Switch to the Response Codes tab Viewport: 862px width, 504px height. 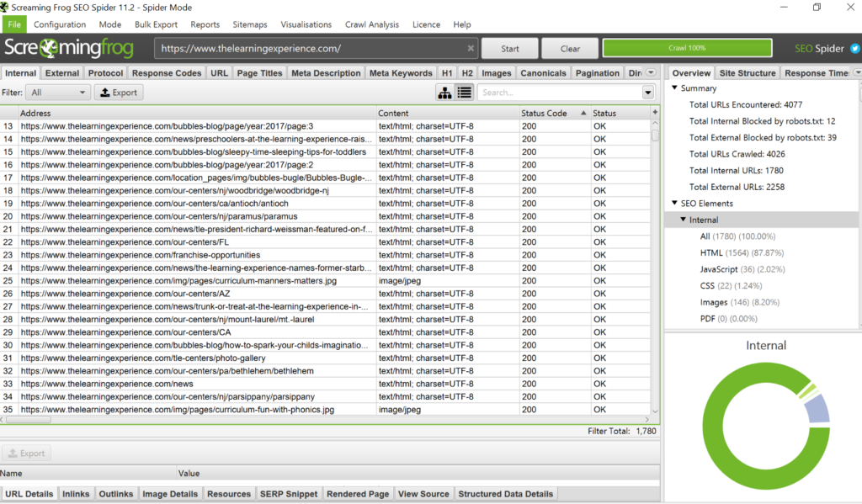[167, 73]
